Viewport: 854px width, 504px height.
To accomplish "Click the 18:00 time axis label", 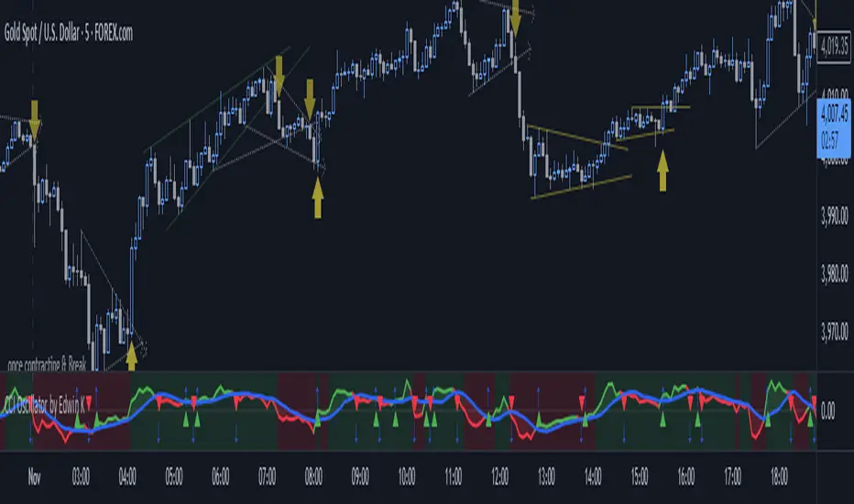I will (x=780, y=477).
